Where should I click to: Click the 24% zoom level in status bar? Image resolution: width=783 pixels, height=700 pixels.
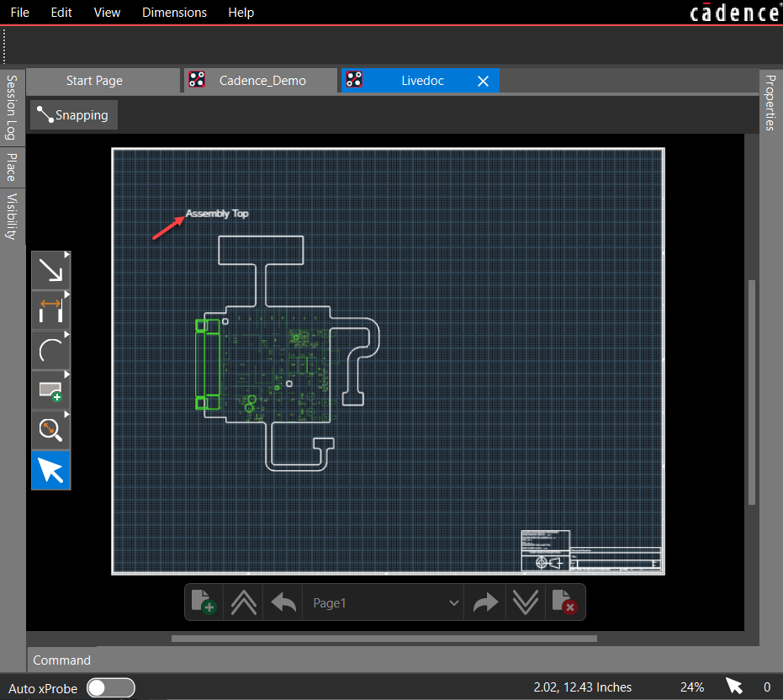(x=692, y=687)
